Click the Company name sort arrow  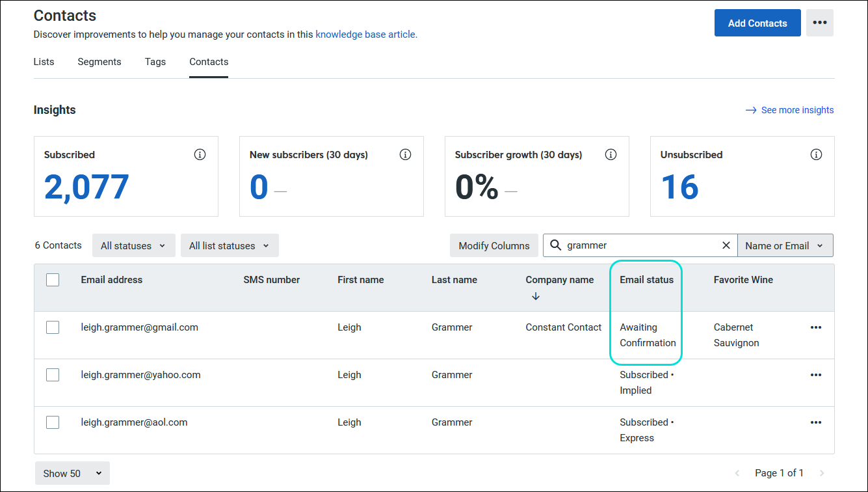coord(536,296)
